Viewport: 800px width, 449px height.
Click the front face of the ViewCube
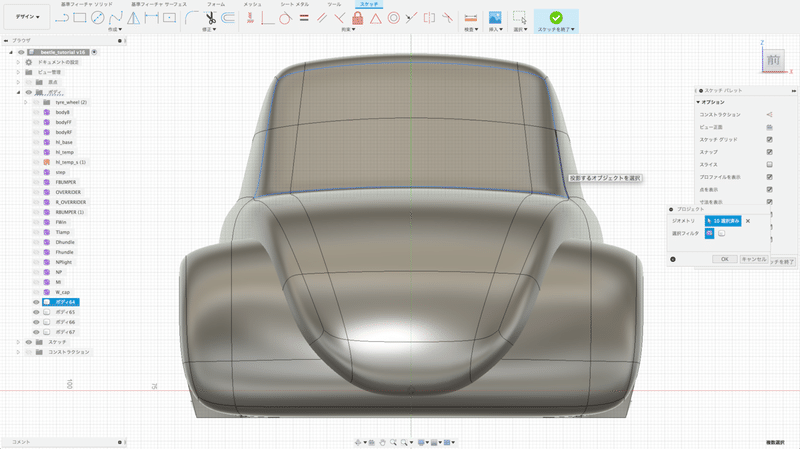(774, 60)
